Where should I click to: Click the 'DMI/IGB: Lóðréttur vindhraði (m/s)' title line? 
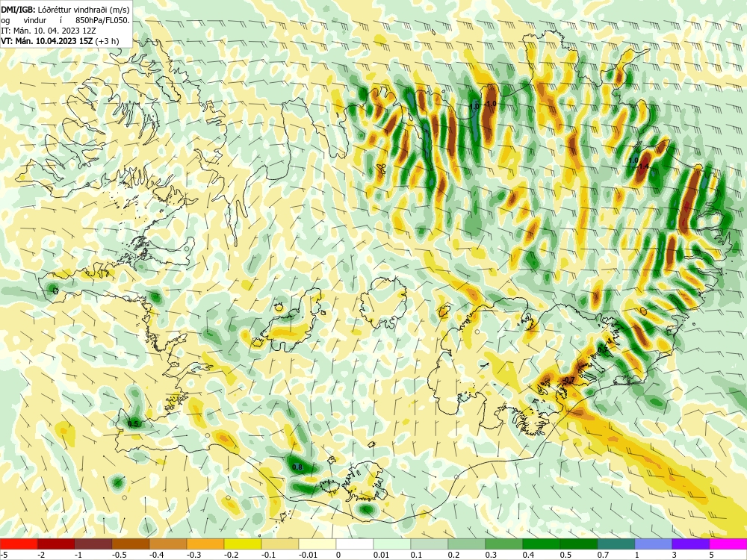point(65,9)
